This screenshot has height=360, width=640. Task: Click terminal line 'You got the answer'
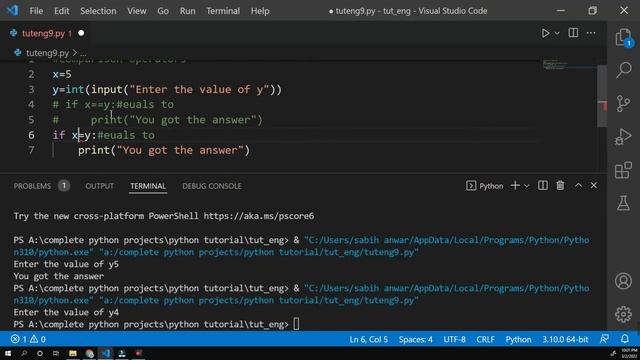[x=59, y=276]
